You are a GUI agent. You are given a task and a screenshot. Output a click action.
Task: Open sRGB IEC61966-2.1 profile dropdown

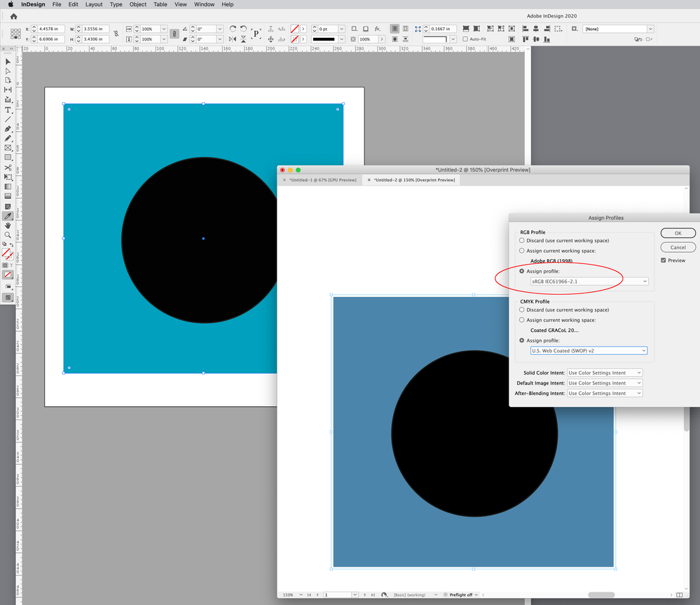point(589,281)
